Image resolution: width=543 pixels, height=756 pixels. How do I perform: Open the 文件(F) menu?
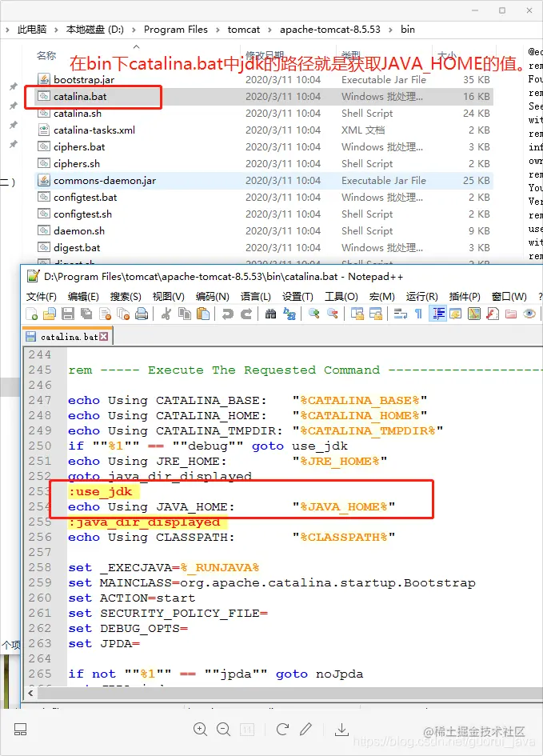point(41,297)
